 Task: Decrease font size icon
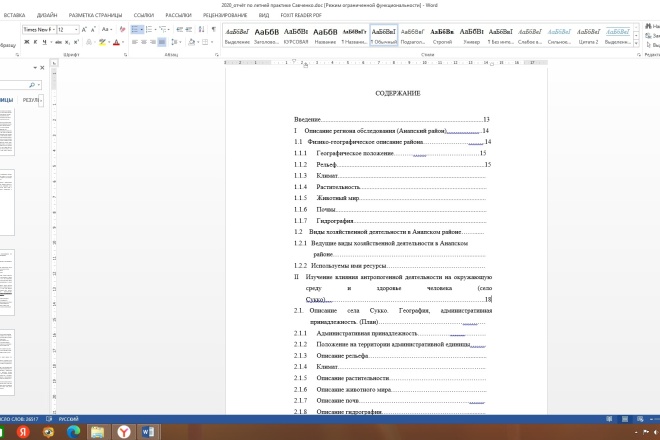pyautogui.click(x=93, y=29)
